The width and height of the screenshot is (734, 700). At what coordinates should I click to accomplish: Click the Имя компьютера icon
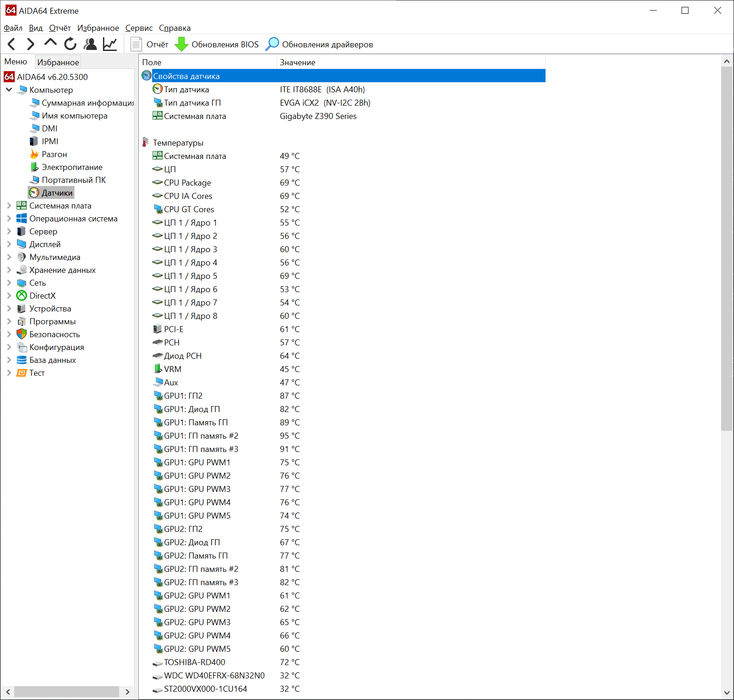pyautogui.click(x=34, y=116)
